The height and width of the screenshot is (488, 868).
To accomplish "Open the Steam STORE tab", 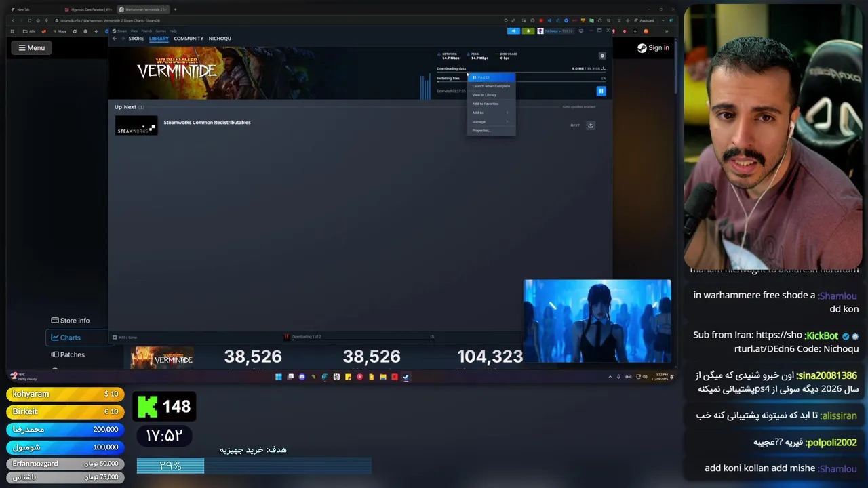I will pyautogui.click(x=136, y=39).
